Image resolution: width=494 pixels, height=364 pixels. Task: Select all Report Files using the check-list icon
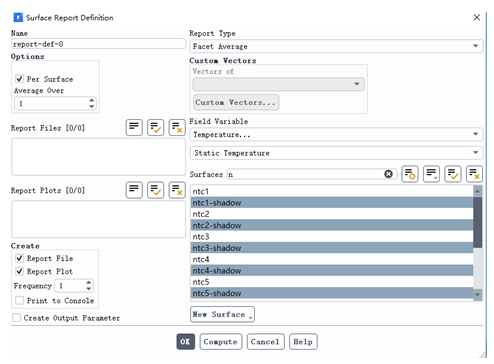pyautogui.click(x=155, y=128)
